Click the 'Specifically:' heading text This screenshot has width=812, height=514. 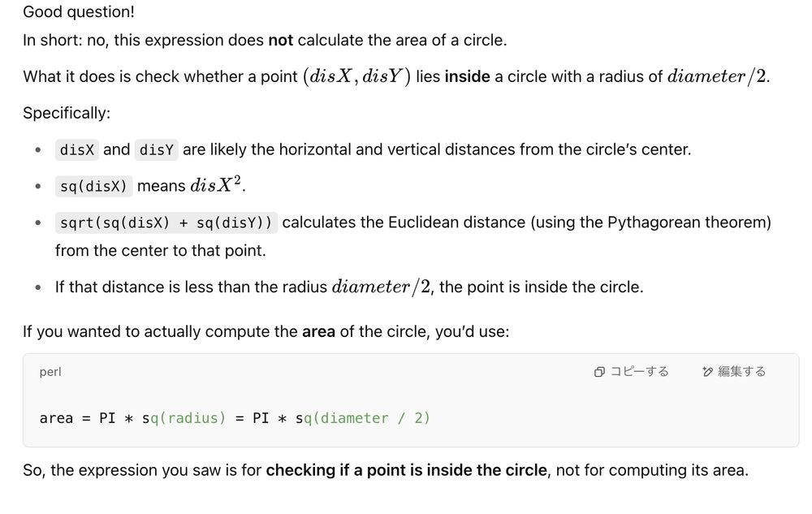coord(67,113)
